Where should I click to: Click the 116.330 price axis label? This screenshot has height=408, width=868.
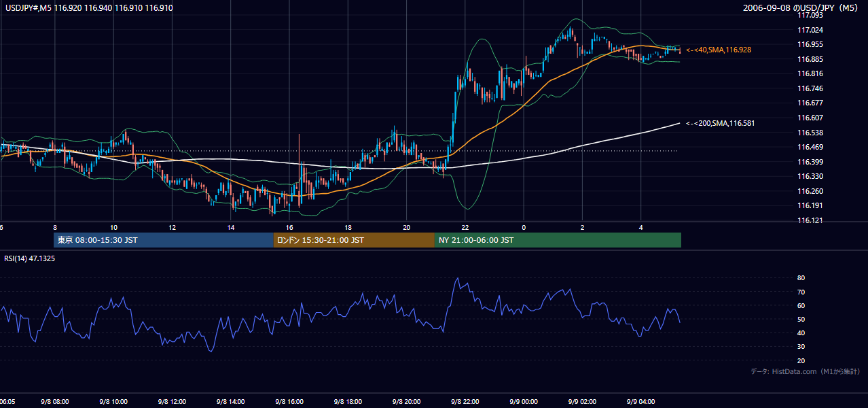coord(811,176)
